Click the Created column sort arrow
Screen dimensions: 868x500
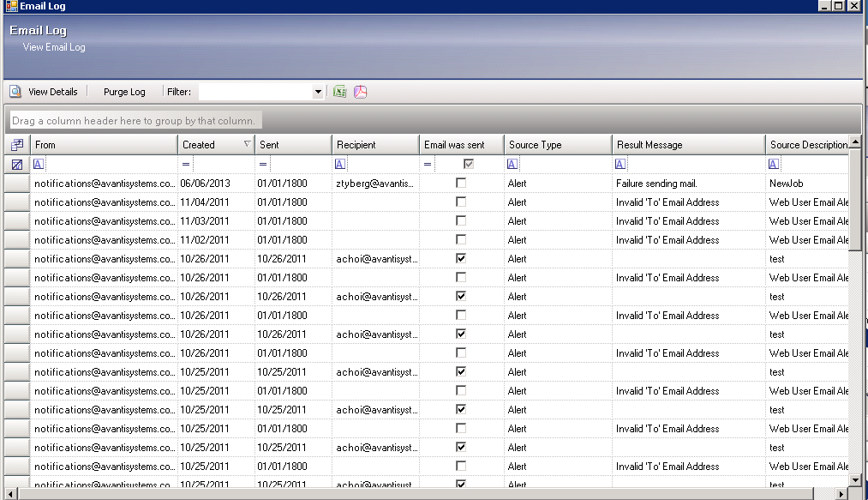[x=247, y=143]
